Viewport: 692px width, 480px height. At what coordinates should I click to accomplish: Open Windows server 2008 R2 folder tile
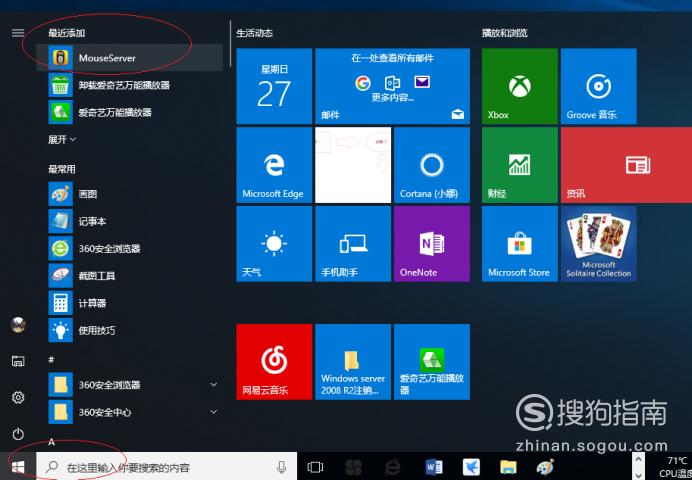tap(353, 362)
